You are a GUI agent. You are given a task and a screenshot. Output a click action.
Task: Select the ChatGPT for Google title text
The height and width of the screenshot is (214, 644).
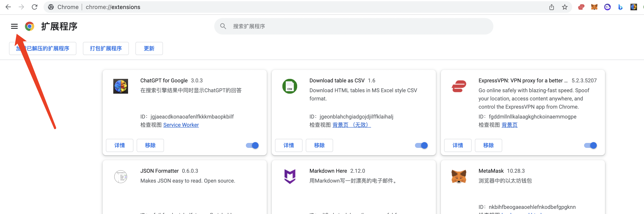pyautogui.click(x=164, y=81)
